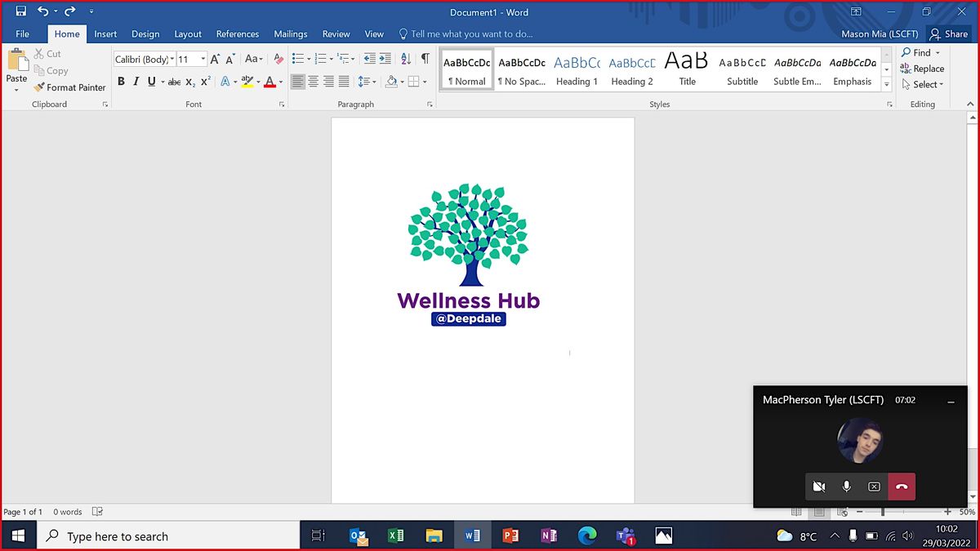980x551 pixels.
Task: Click the Windows search box
Action: [167, 536]
